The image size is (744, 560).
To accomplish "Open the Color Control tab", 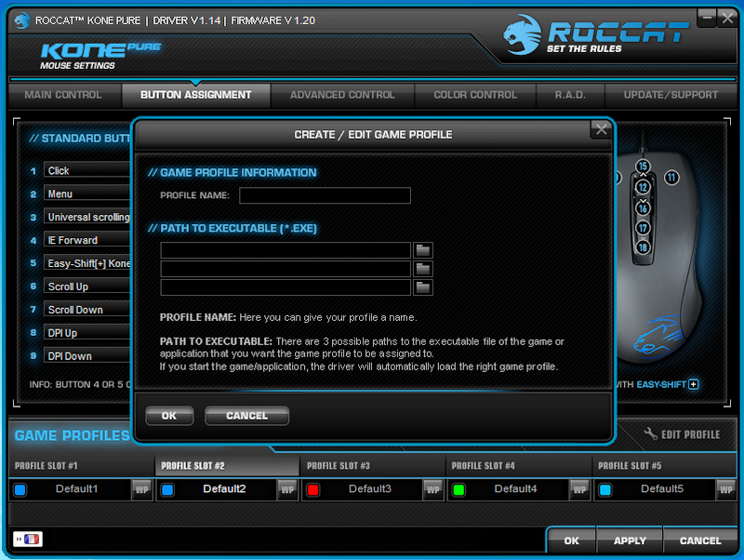I will [x=475, y=95].
